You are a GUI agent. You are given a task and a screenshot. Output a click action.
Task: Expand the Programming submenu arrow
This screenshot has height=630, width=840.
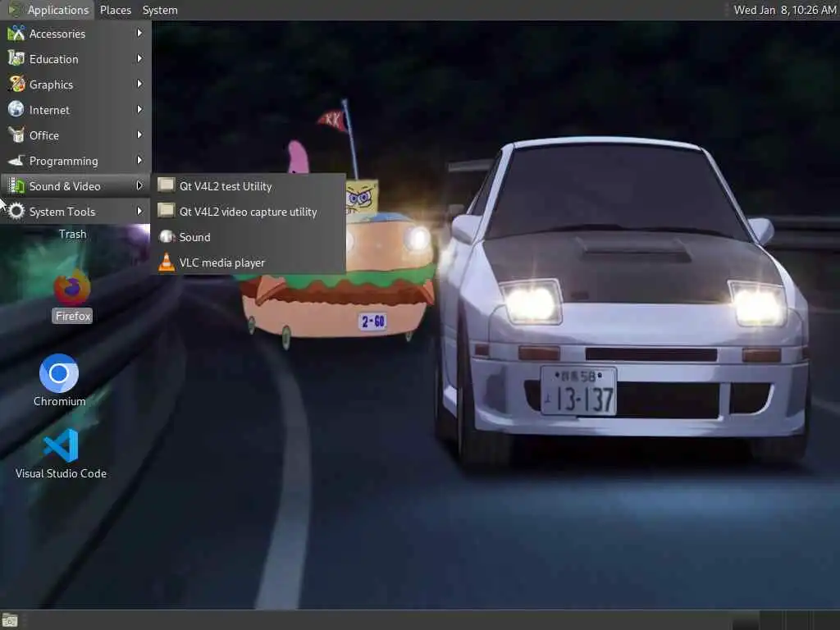pyautogui.click(x=139, y=160)
